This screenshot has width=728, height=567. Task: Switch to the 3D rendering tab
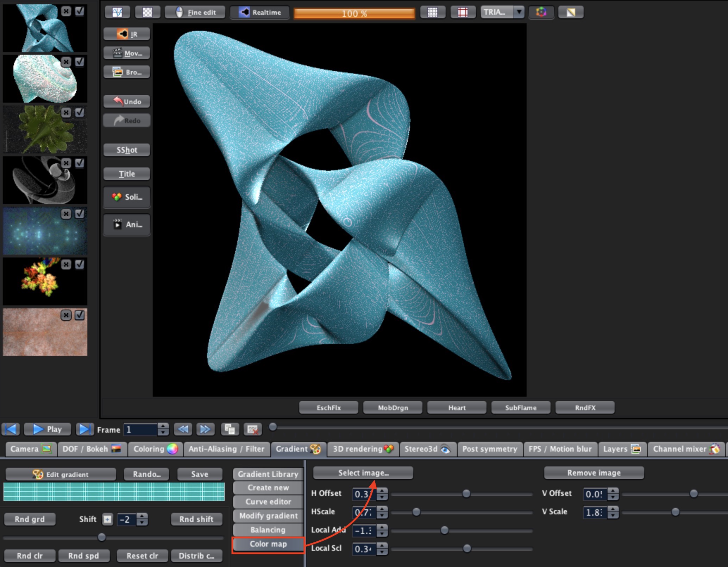pyautogui.click(x=363, y=449)
